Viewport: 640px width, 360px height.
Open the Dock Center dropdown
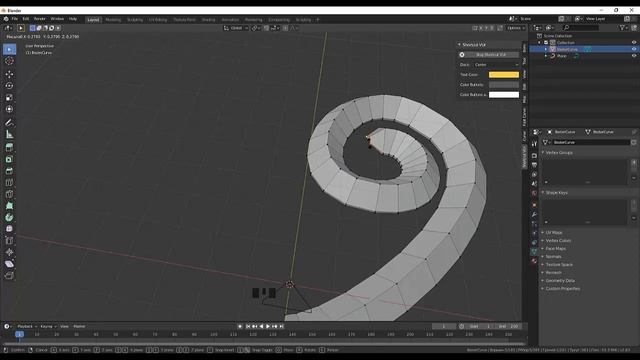point(496,65)
